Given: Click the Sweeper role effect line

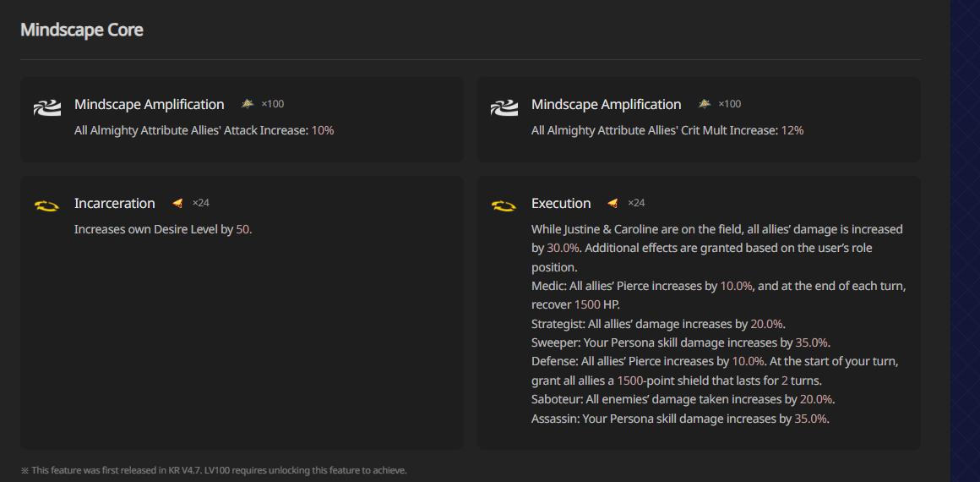Looking at the screenshot, I should [x=681, y=343].
